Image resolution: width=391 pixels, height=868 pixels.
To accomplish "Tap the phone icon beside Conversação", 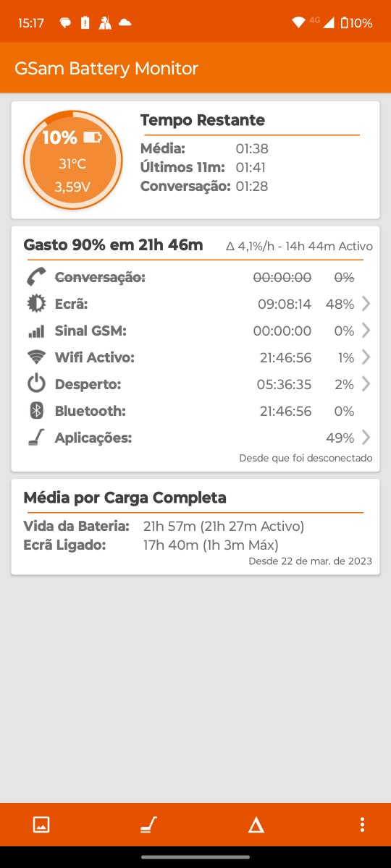I will (36, 277).
